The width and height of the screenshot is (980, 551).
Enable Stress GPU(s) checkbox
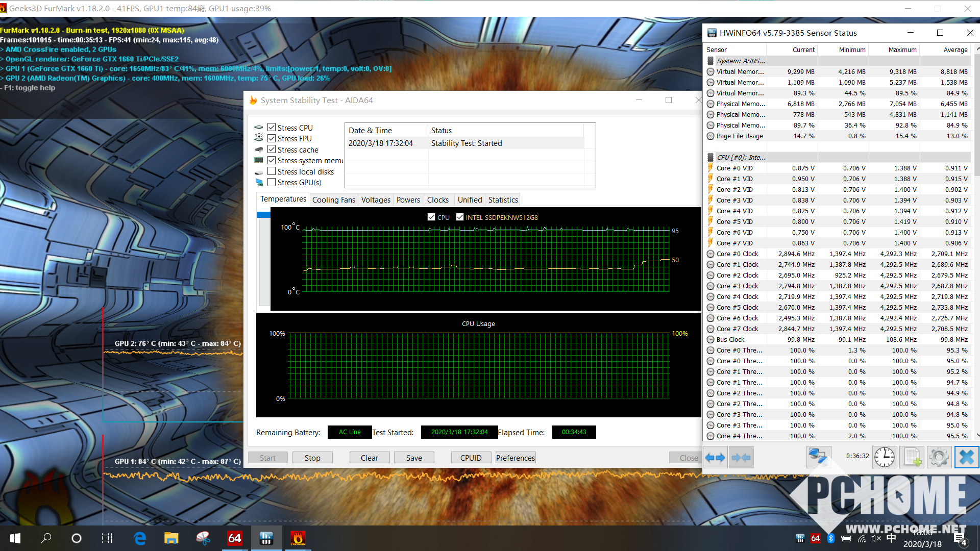pos(272,182)
